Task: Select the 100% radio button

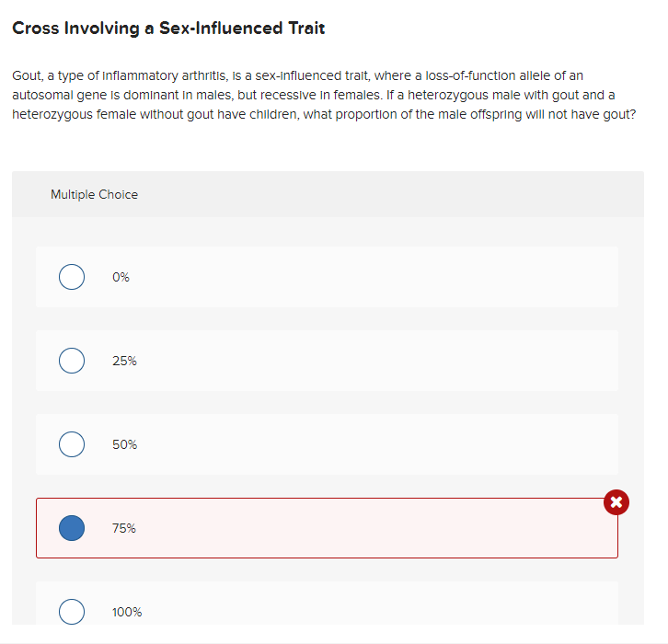Action: 72,612
